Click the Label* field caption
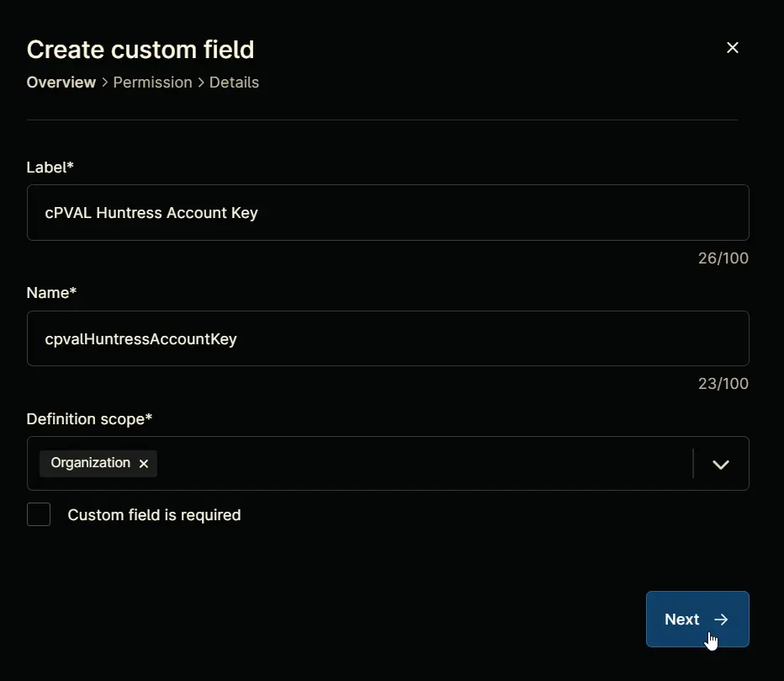 (50, 168)
